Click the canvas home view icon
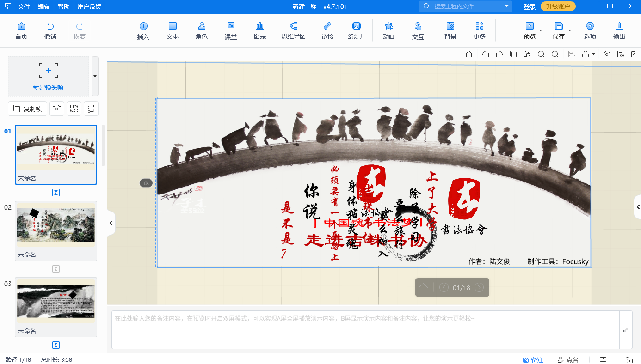The image size is (641, 364). pyautogui.click(x=469, y=54)
